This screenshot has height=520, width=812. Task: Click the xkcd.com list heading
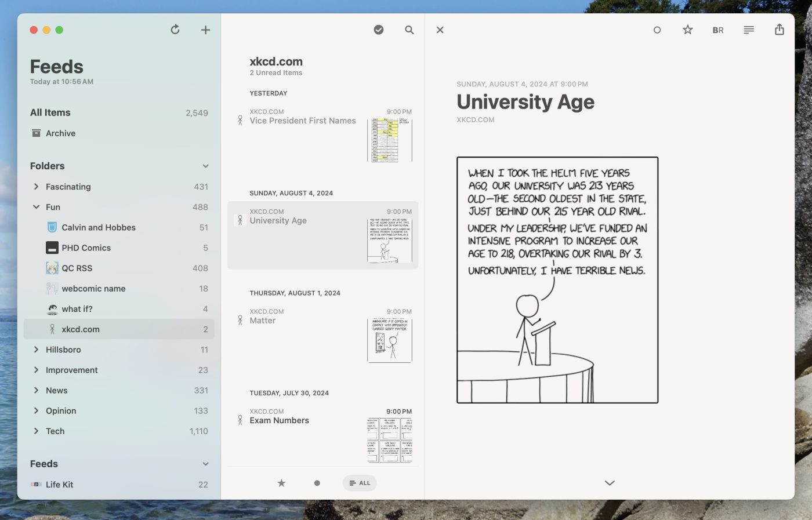click(x=276, y=61)
